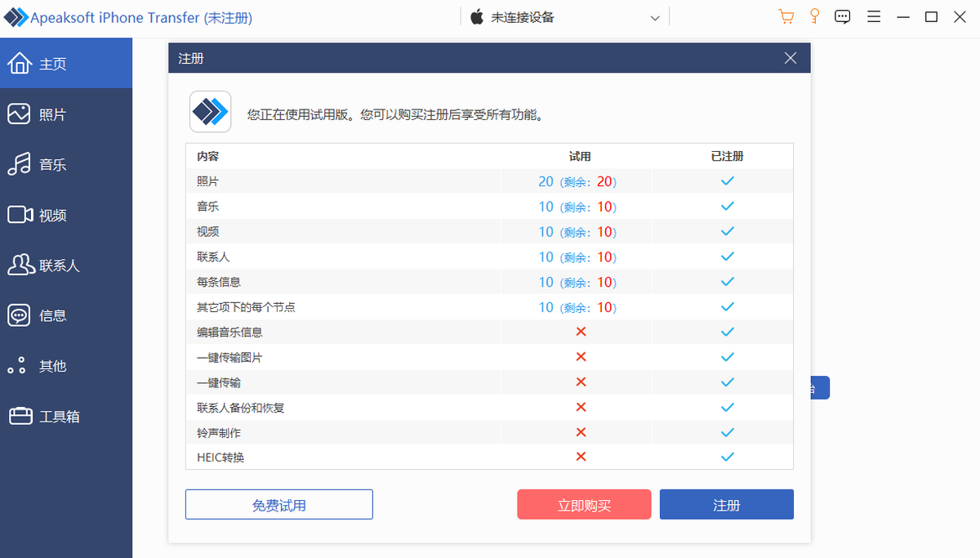The image size is (980, 558).
Task: Open the shopping cart purchase icon
Action: click(x=786, y=17)
